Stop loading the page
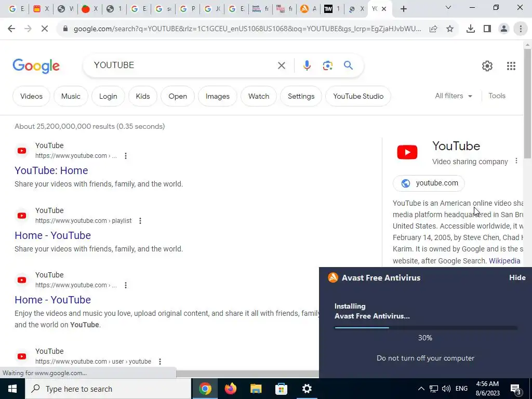This screenshot has width=532, height=399. click(45, 29)
